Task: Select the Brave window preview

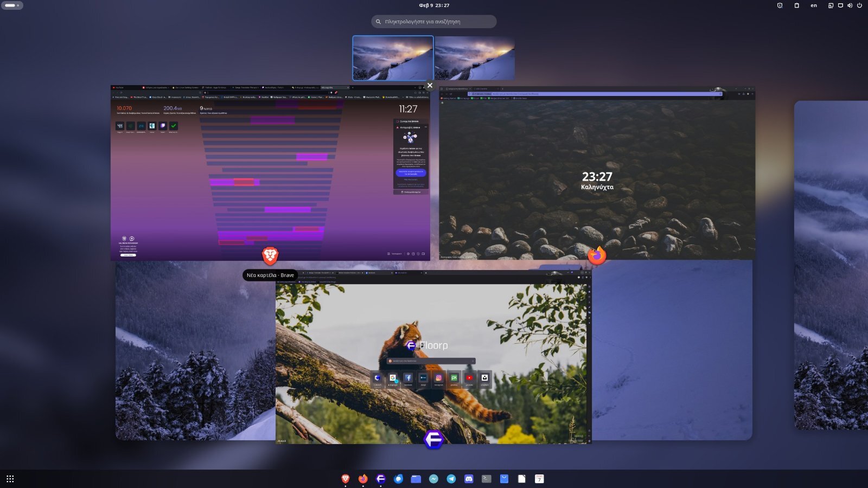Action: pos(270,173)
